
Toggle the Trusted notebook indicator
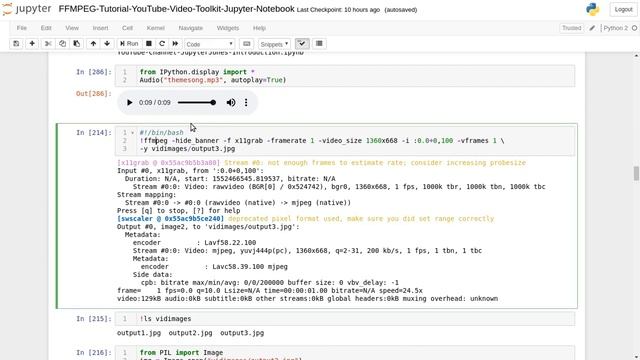(x=571, y=28)
